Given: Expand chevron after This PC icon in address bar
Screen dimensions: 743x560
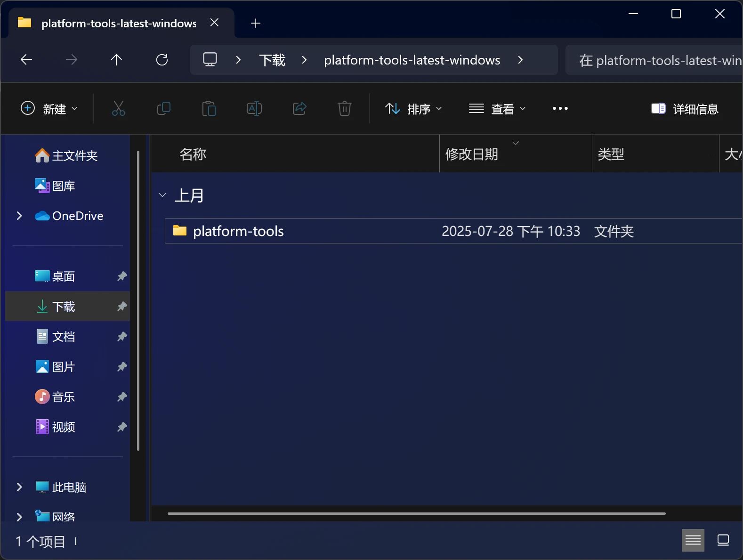Looking at the screenshot, I should (x=238, y=60).
